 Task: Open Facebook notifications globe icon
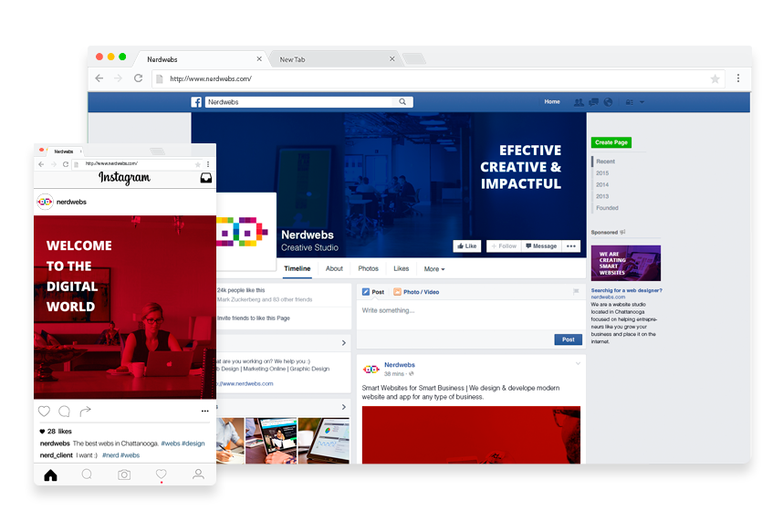[608, 102]
